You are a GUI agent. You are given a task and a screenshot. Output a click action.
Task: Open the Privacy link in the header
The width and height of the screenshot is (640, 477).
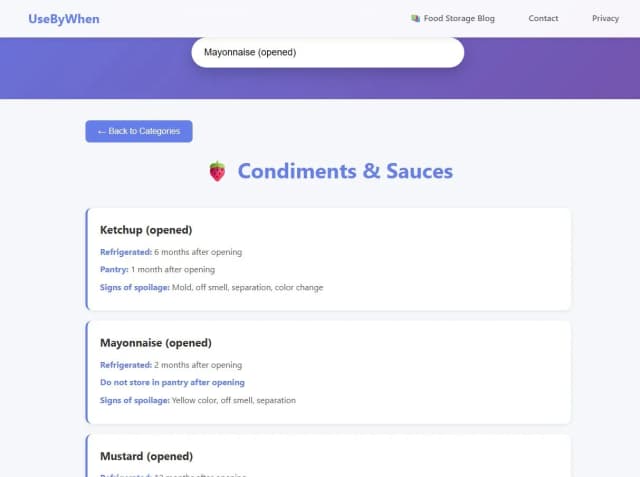[x=605, y=18]
